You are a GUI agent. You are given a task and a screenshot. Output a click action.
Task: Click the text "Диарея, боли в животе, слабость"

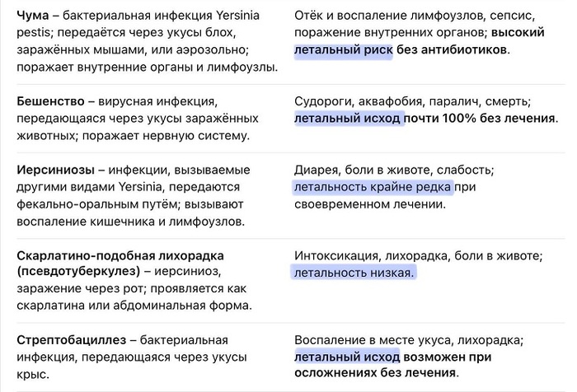pos(392,170)
